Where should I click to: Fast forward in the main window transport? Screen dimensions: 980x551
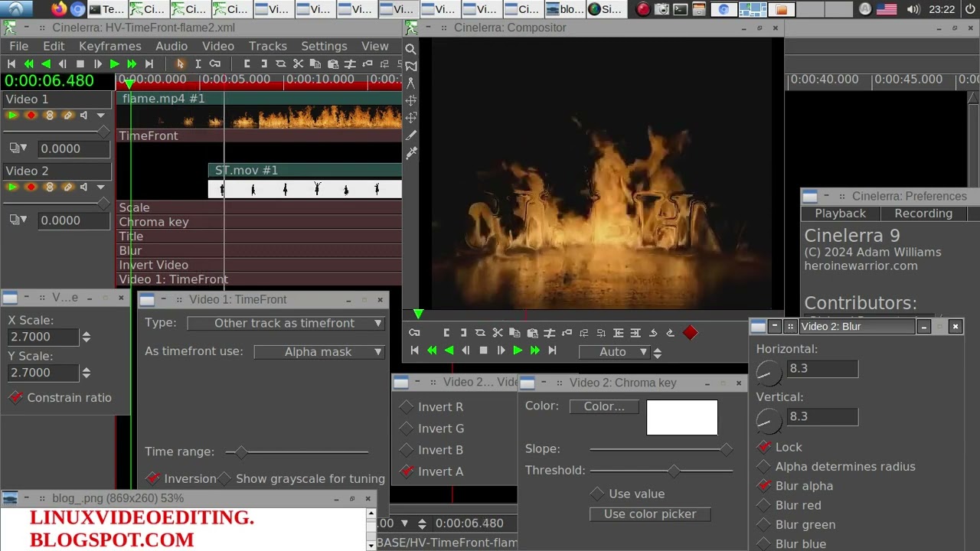[x=132, y=64]
